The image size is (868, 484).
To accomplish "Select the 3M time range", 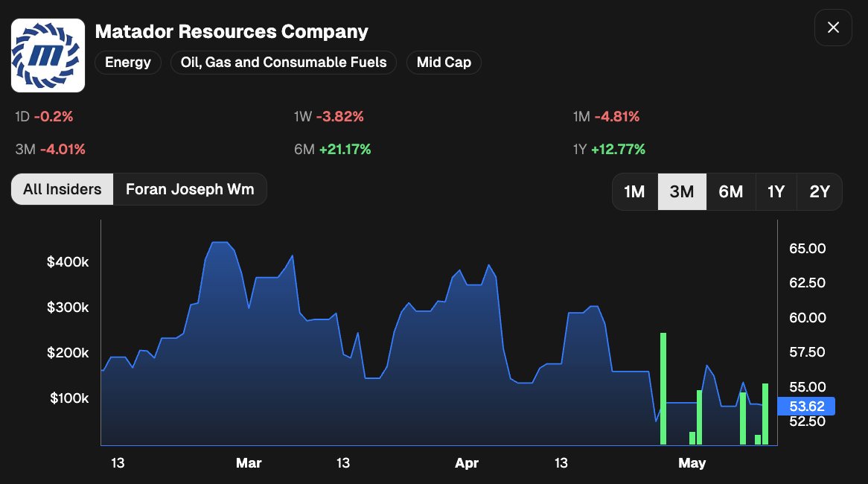I will [681, 191].
